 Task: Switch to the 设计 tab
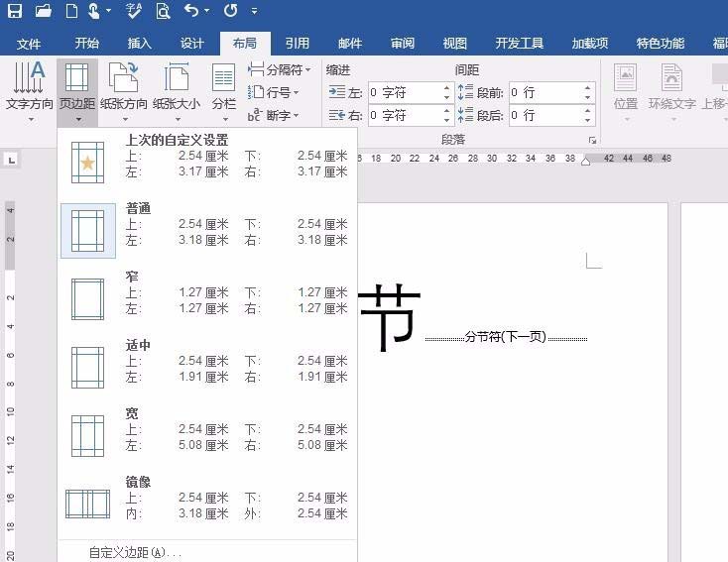click(191, 44)
